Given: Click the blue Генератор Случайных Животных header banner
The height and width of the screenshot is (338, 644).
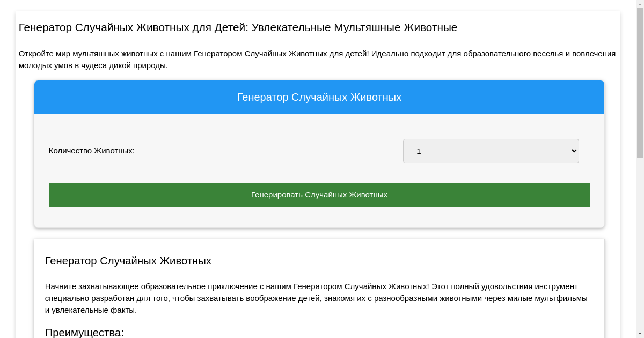Looking at the screenshot, I should coord(319,97).
